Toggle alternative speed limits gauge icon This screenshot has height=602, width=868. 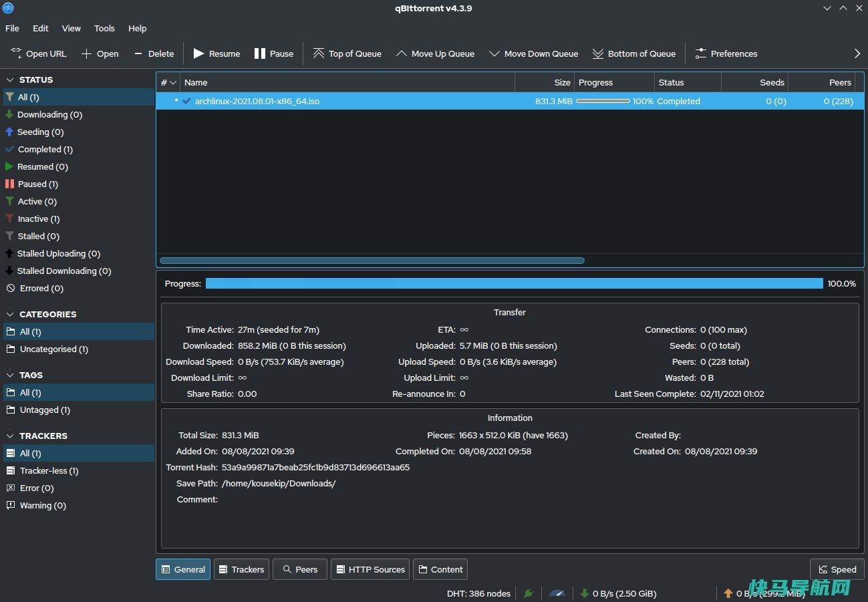[x=557, y=593]
